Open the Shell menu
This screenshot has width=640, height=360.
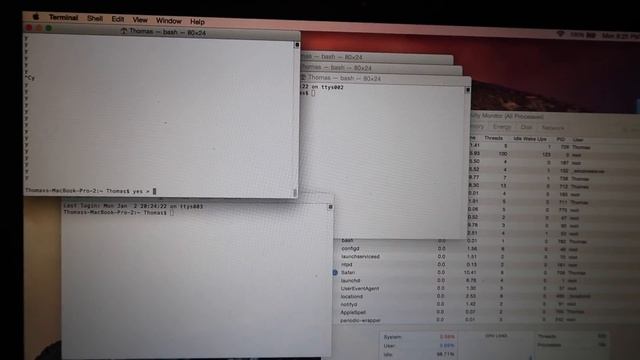(95, 18)
